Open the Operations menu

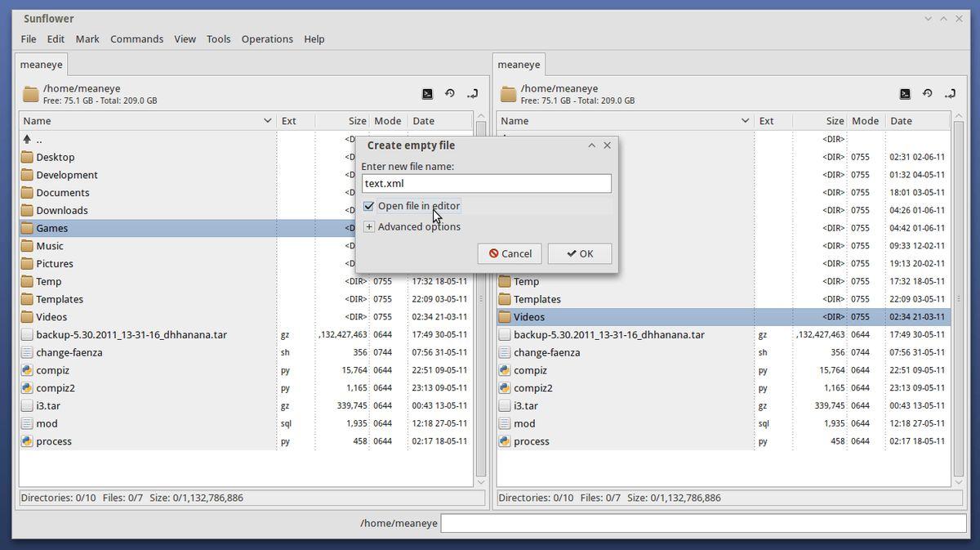[x=266, y=39]
